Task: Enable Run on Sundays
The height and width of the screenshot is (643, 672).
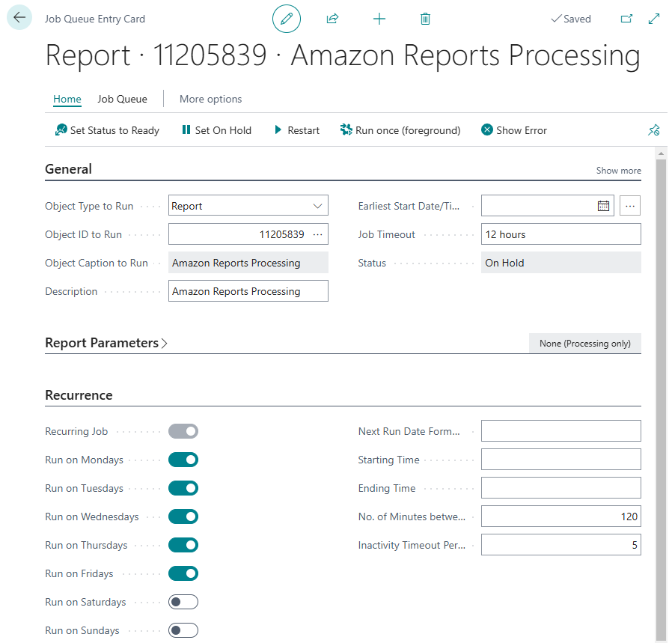Action: (183, 630)
